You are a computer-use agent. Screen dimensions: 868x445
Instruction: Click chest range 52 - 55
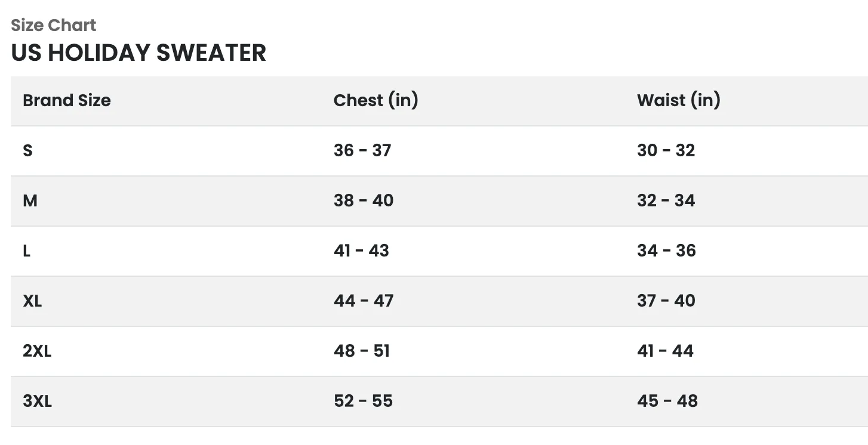point(363,401)
